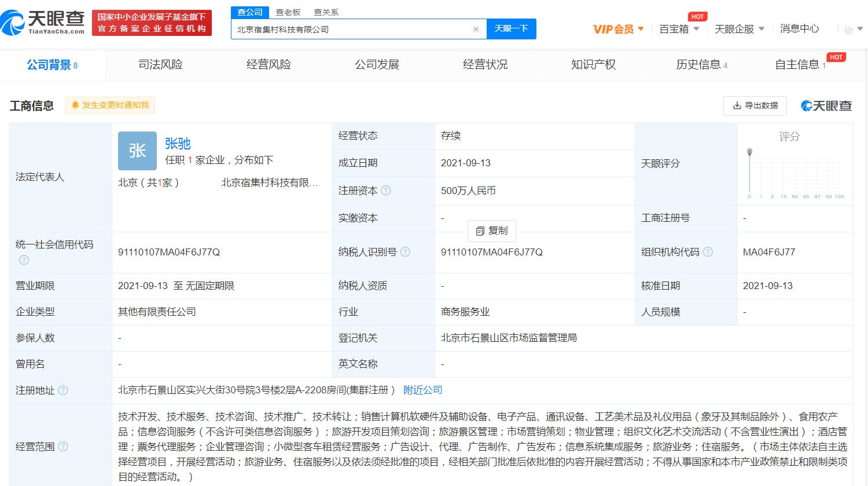The height and width of the screenshot is (486, 868).
Task: Click the truncated 北京宿集村科技有限… company name
Action: pos(270,183)
